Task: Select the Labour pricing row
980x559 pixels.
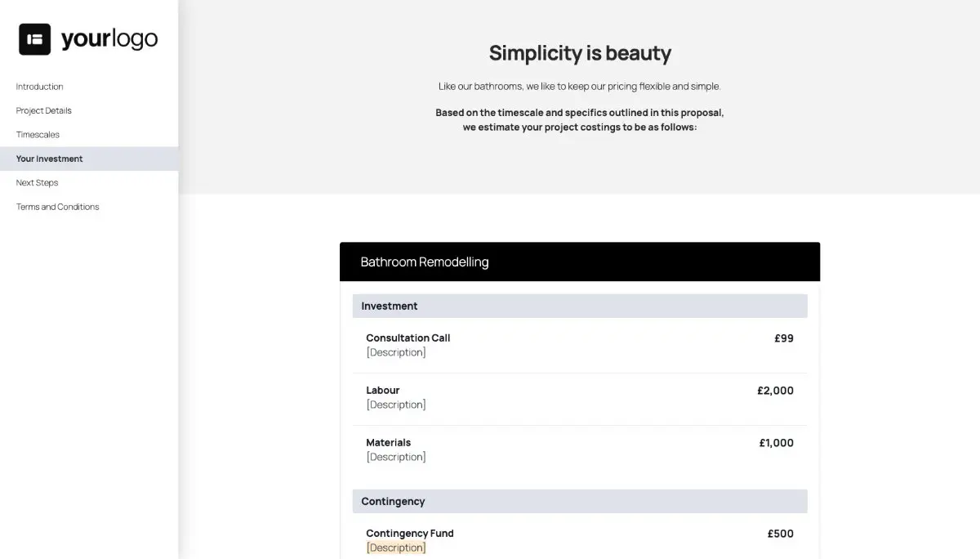Action: pyautogui.click(x=382, y=390)
